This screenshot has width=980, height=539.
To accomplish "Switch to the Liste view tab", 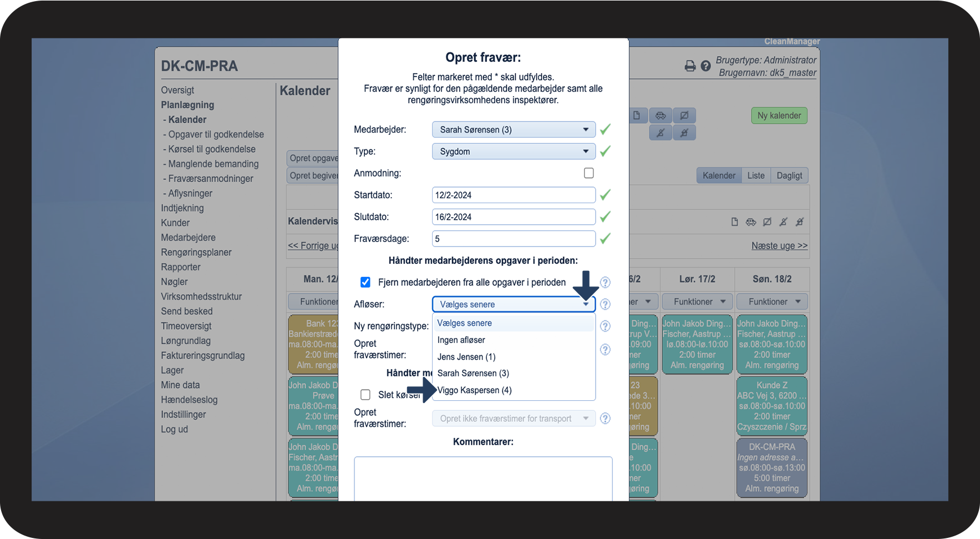I will click(x=756, y=175).
